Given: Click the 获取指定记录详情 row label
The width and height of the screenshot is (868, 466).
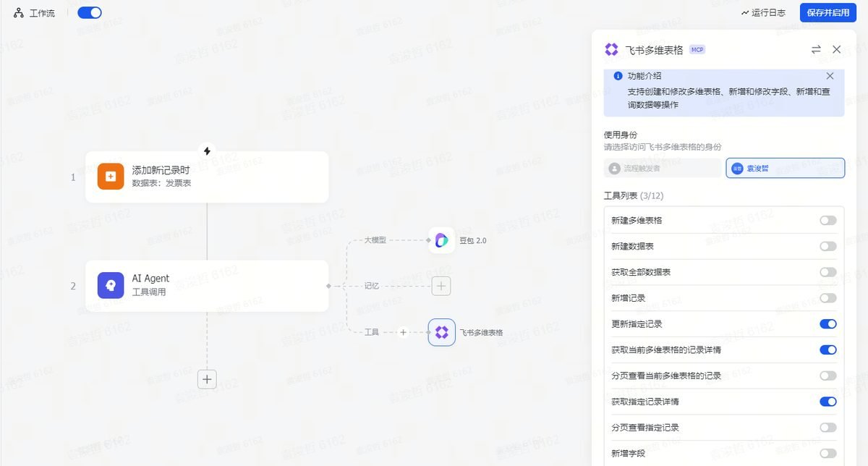Looking at the screenshot, I should coord(645,402).
